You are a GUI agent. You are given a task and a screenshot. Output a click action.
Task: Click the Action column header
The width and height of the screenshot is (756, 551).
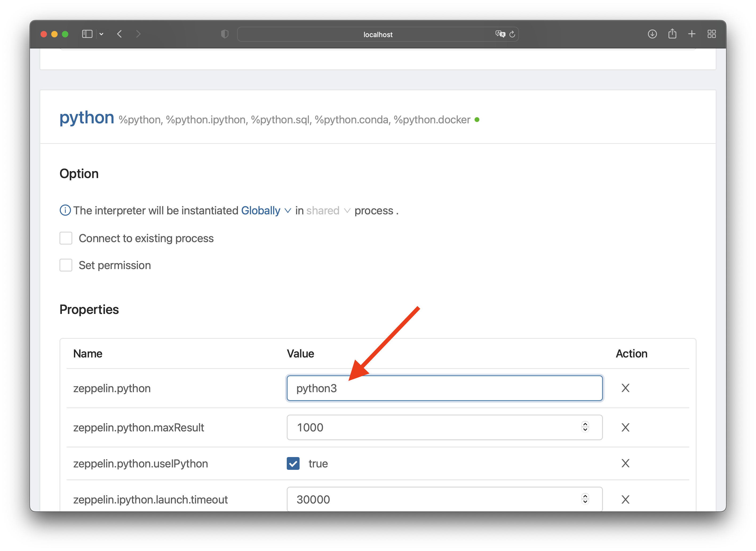[x=631, y=353]
